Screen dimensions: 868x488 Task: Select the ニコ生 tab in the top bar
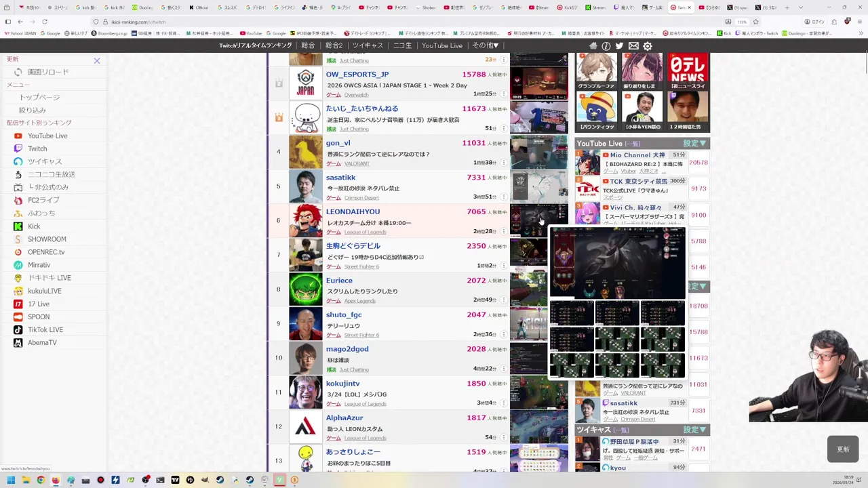point(402,45)
